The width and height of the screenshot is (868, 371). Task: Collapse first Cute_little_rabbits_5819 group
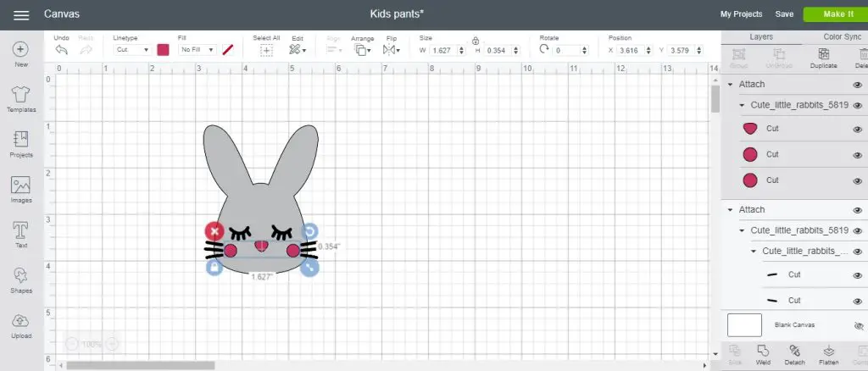tap(742, 105)
